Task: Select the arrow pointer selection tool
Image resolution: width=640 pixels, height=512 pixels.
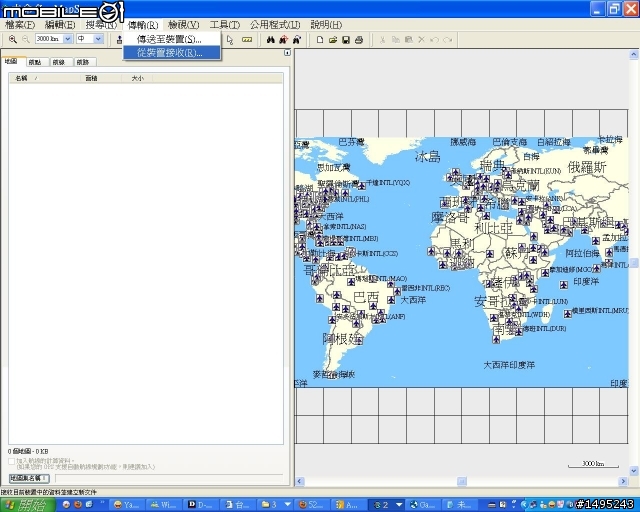Action: click(x=230, y=40)
